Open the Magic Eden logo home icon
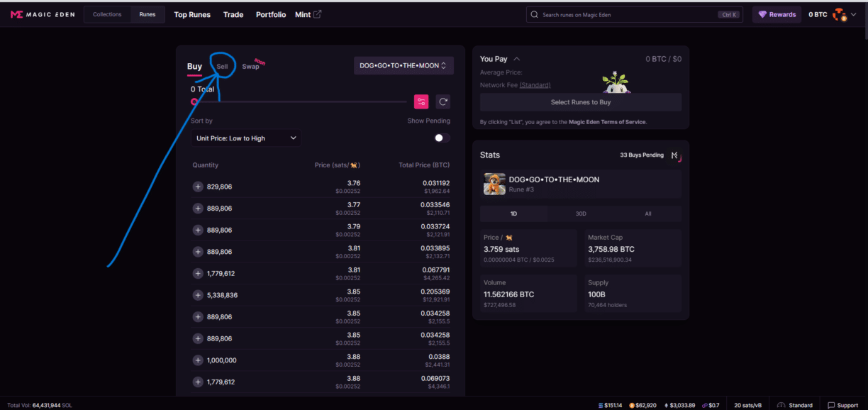 pyautogui.click(x=16, y=13)
